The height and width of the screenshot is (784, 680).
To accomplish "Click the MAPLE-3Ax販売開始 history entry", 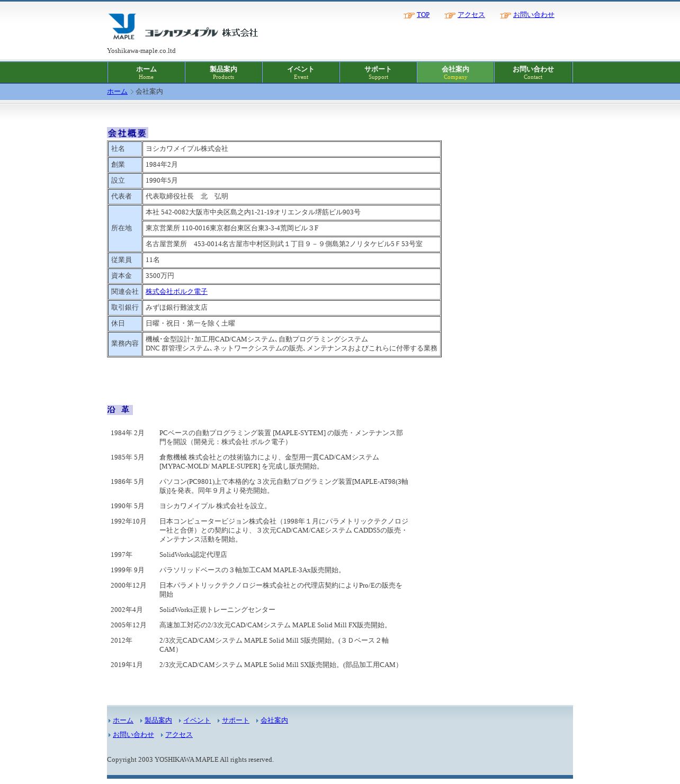I will (253, 570).
